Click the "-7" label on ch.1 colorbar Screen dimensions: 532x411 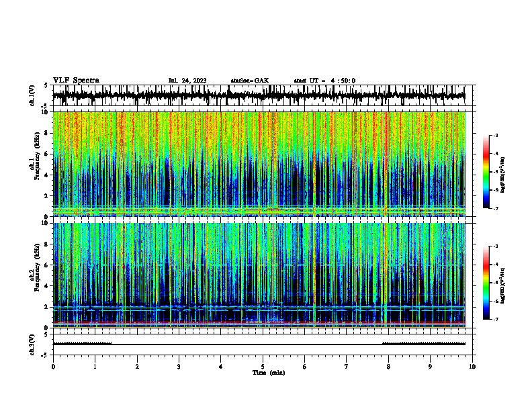pos(496,208)
